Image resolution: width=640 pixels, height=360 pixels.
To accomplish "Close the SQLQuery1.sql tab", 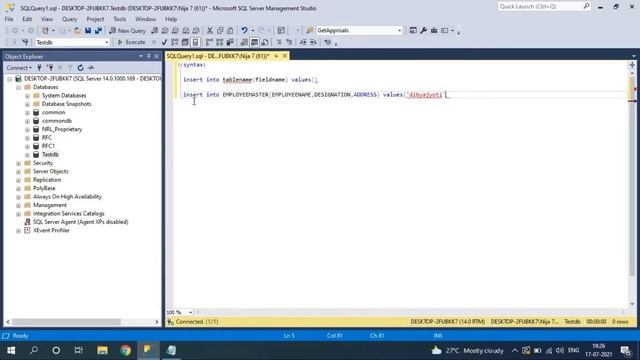I will [285, 56].
